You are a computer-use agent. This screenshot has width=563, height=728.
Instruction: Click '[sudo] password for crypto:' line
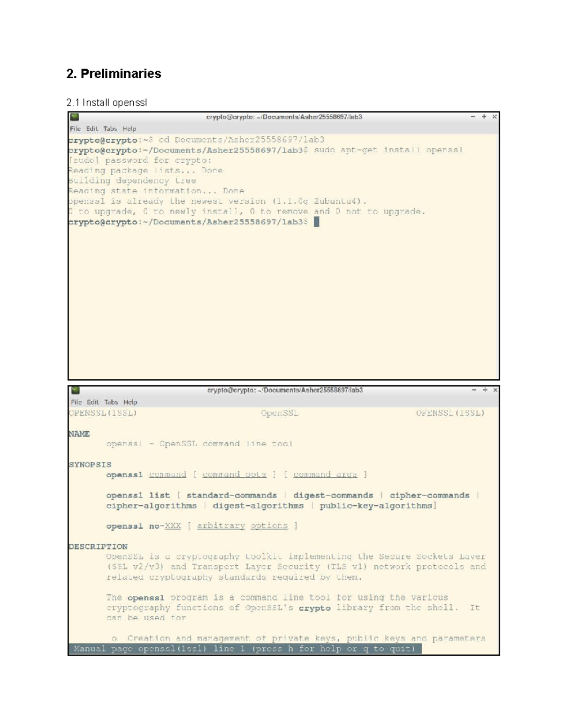tap(140, 160)
